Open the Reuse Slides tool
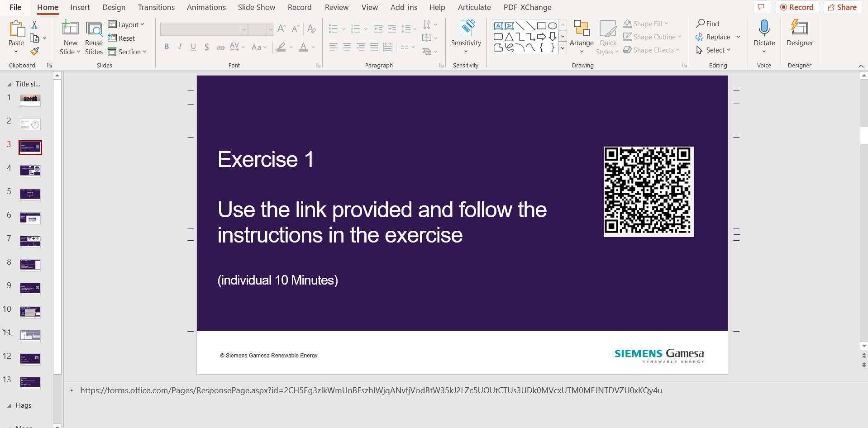This screenshot has width=868, height=428. (94, 38)
